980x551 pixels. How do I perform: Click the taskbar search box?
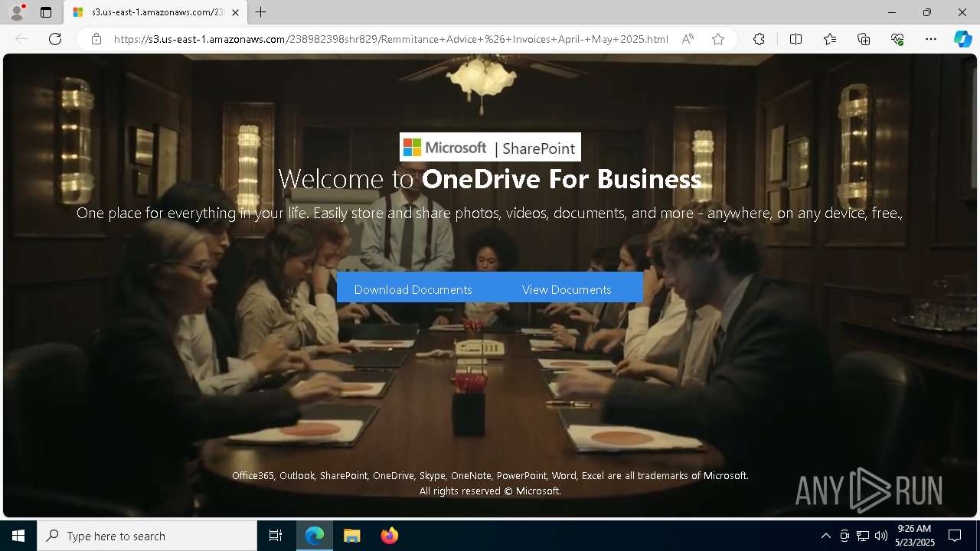coord(147,536)
